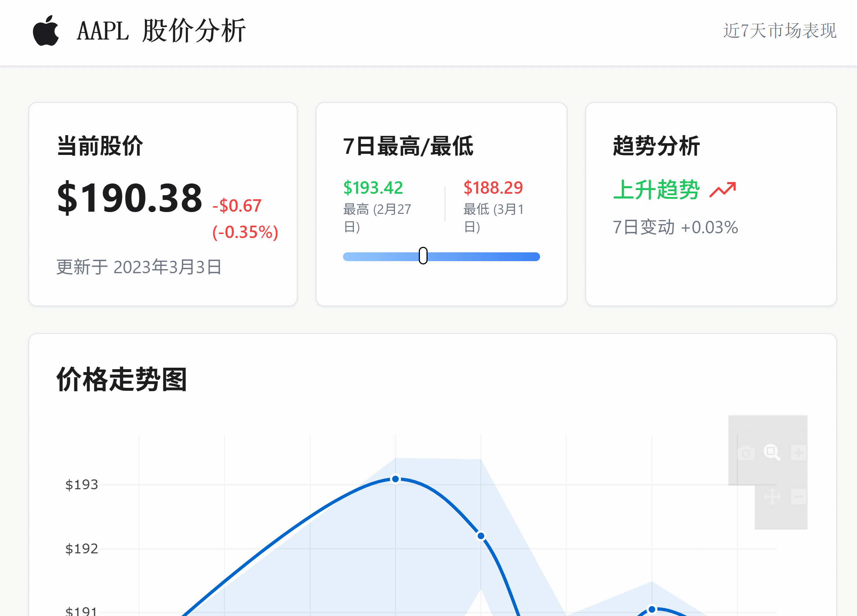Click the Apple logo in header

tap(46, 31)
